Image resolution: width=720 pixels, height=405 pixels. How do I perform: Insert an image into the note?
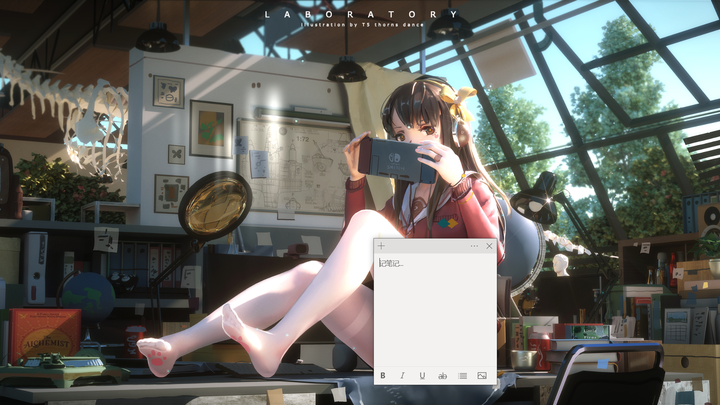[482, 376]
